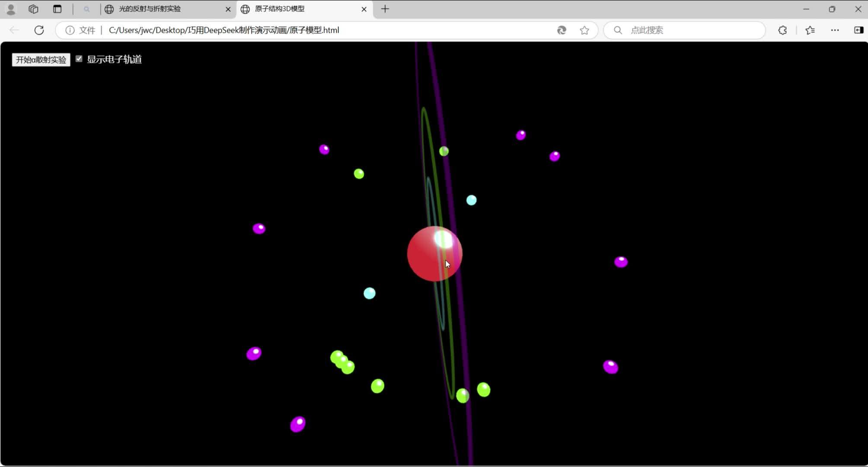
Task: Click the page icon beside the favorites star
Action: coord(562,30)
